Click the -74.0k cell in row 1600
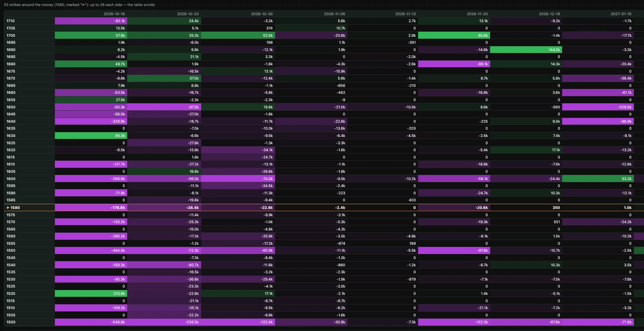 pos(238,179)
